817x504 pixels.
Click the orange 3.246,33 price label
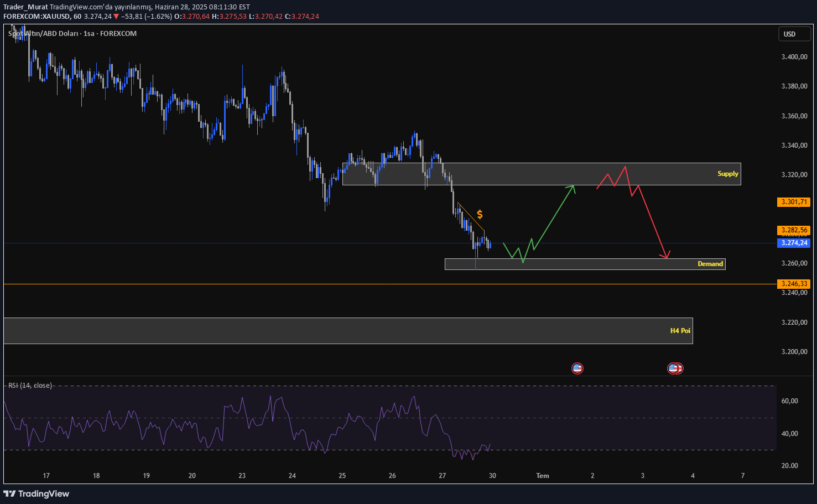tap(794, 284)
